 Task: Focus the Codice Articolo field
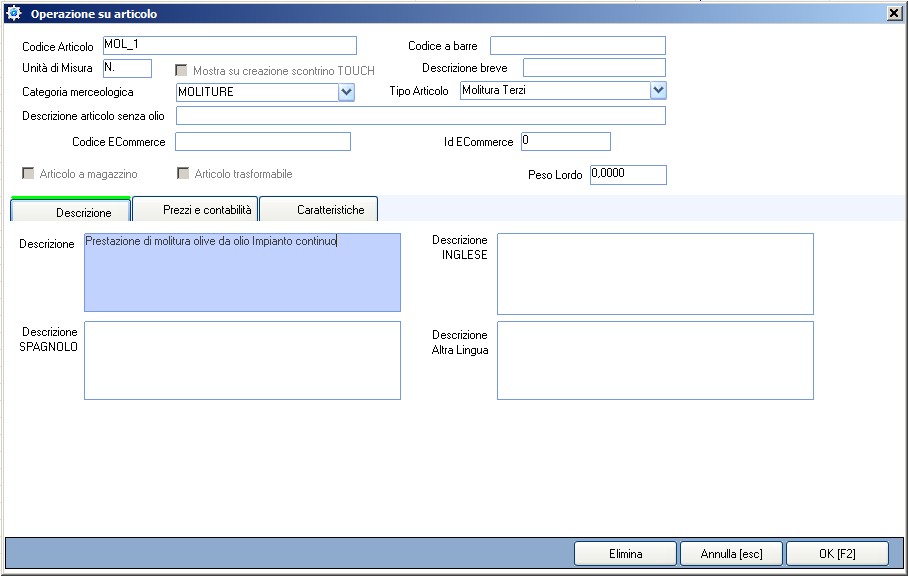tap(229, 45)
